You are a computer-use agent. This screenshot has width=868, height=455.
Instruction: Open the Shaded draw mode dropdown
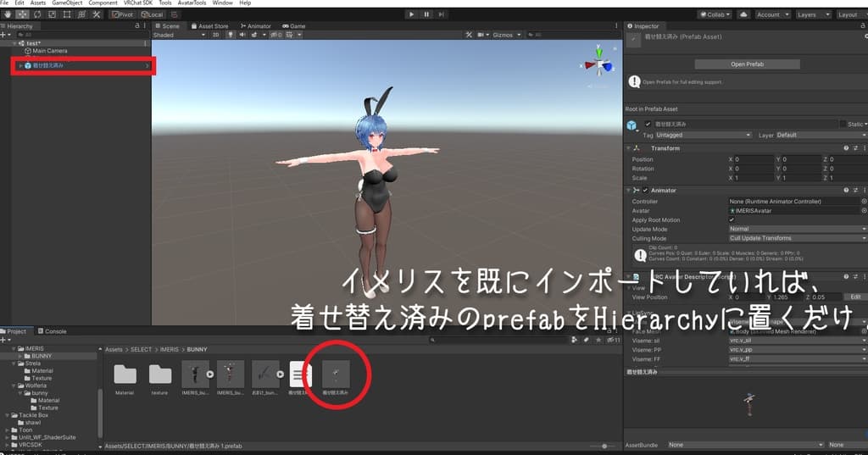click(180, 35)
